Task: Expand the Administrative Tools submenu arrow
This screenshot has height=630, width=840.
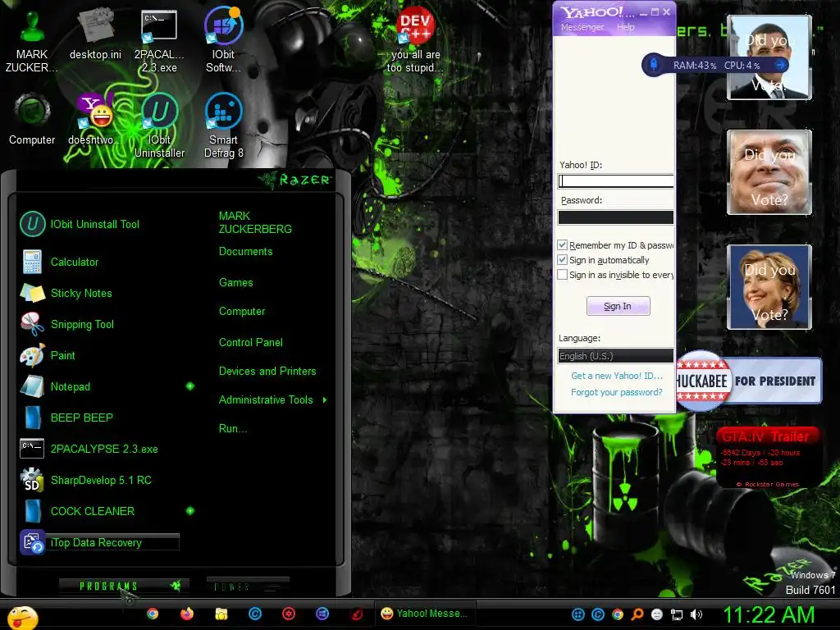Action: tap(325, 399)
